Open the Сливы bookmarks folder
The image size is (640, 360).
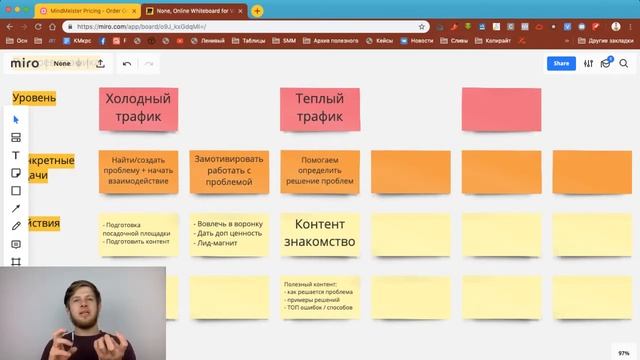pyautogui.click(x=454, y=41)
